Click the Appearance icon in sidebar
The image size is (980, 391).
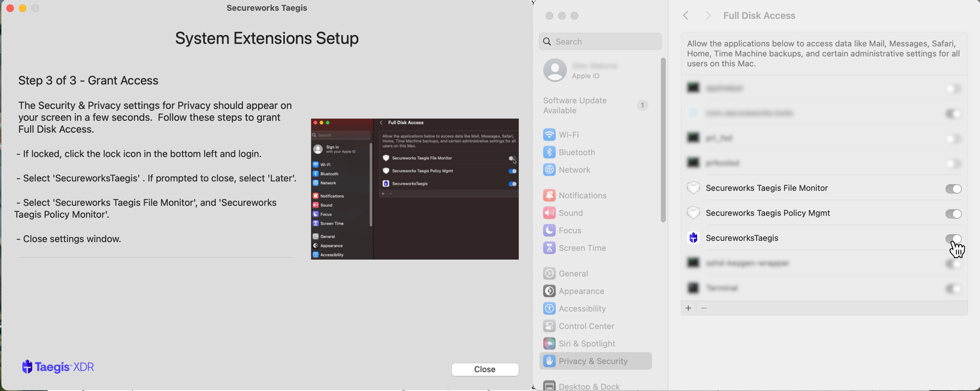click(x=549, y=291)
